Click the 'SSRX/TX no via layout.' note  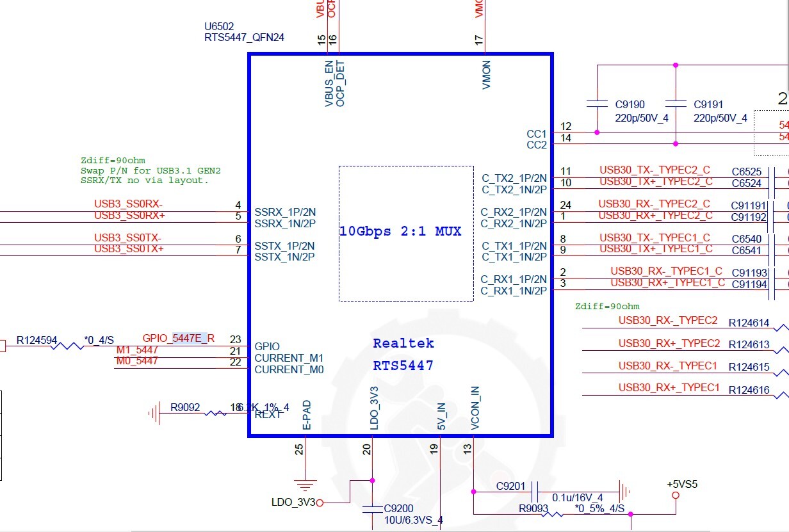145,181
